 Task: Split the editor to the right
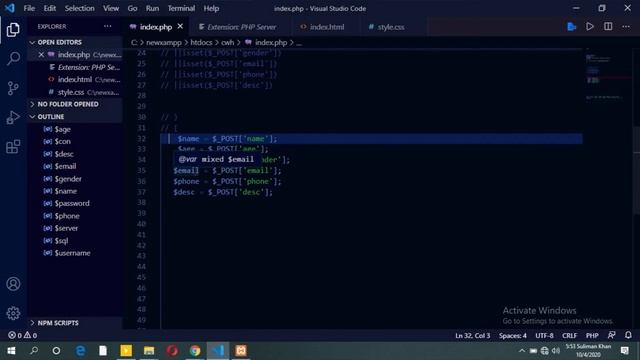tap(608, 27)
